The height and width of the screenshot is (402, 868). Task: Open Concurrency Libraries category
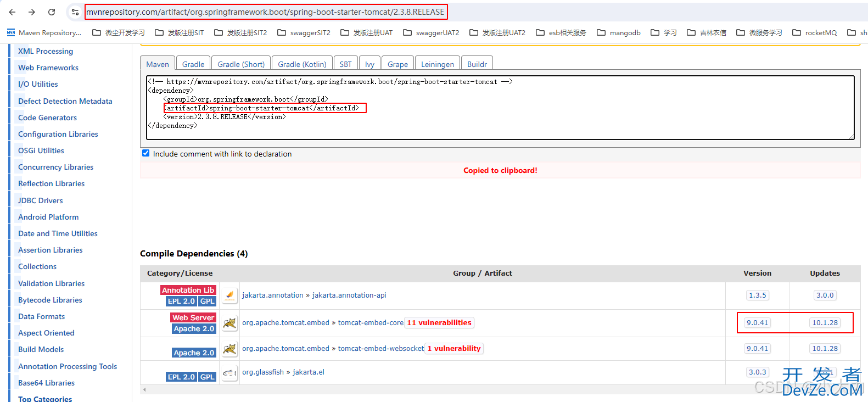pyautogui.click(x=55, y=167)
